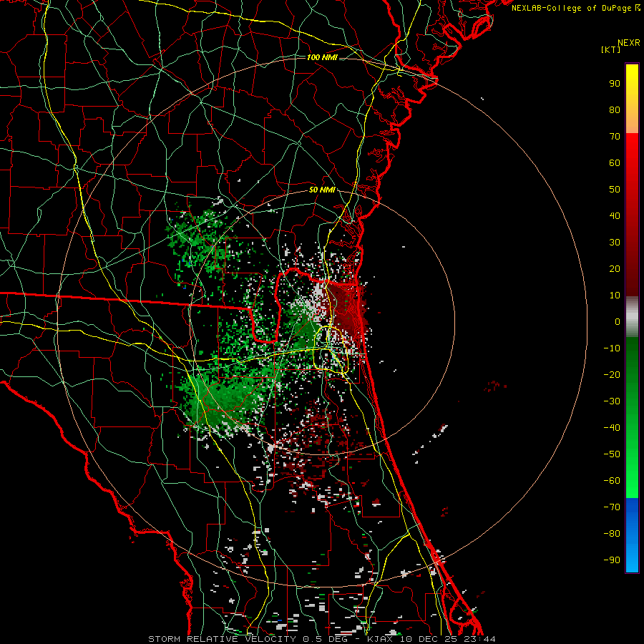This screenshot has height=644, width=644.
Task: Click the 30 value on the velocity scale
Action: pos(615,243)
